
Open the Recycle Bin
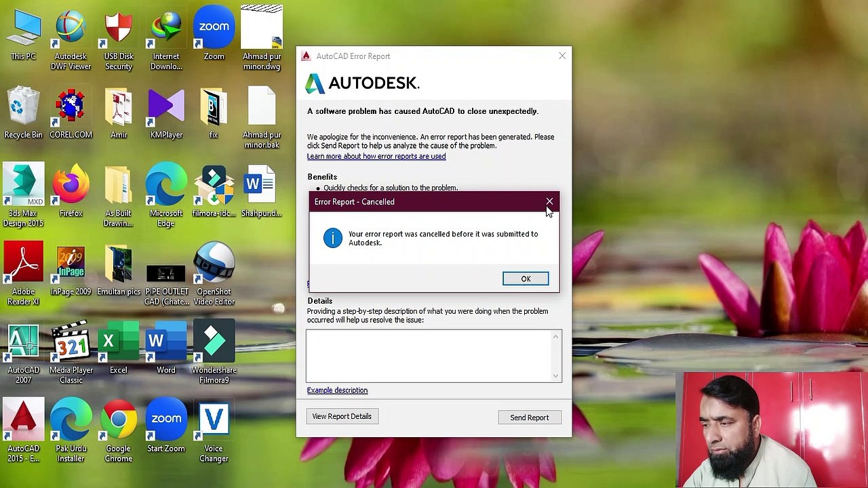23,113
